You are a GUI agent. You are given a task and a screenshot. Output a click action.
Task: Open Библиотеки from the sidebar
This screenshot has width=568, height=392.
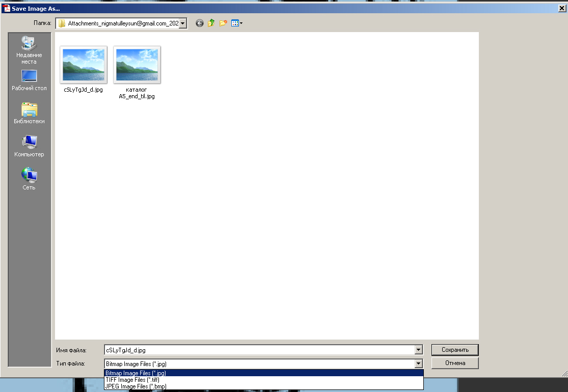click(29, 113)
